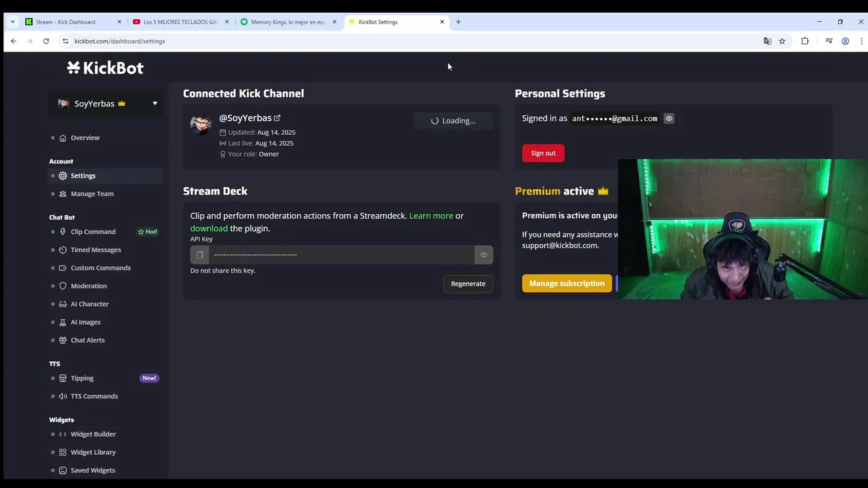Switch to Memory Kings browser tab
Viewport: 868px width, 488px height.
point(288,22)
